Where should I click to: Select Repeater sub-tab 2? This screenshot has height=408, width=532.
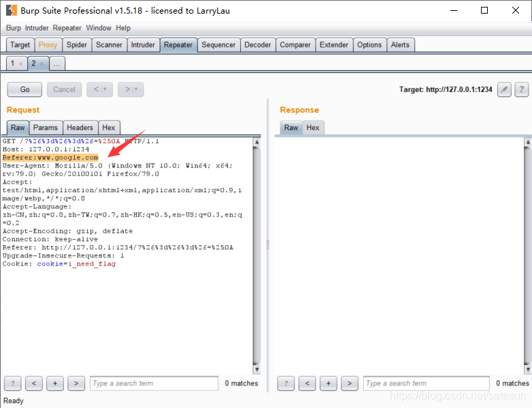(33, 63)
